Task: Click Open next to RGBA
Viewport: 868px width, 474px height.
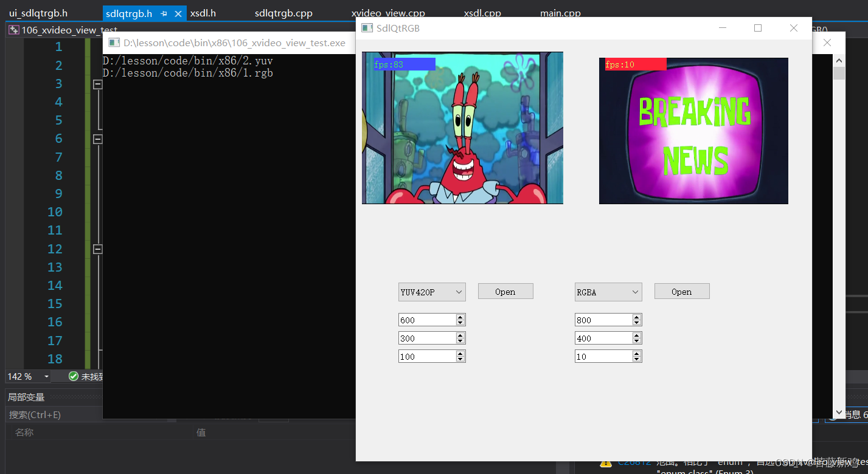Action: (x=682, y=291)
